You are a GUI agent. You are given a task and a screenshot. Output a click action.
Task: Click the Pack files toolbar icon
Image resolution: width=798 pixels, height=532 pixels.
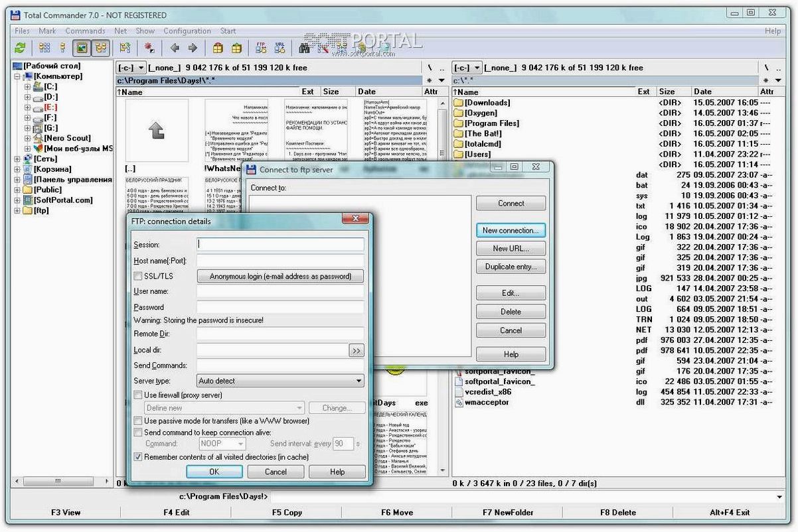tap(218, 48)
